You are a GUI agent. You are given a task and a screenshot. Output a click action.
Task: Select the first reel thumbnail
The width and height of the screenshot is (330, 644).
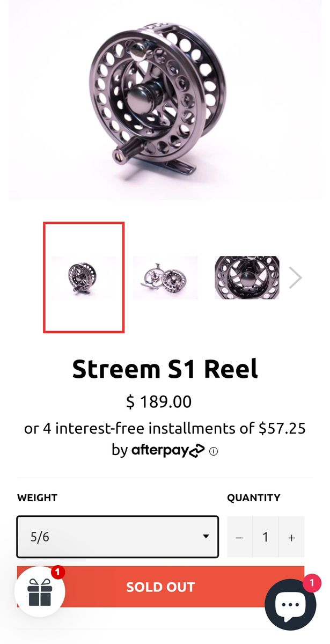(84, 277)
